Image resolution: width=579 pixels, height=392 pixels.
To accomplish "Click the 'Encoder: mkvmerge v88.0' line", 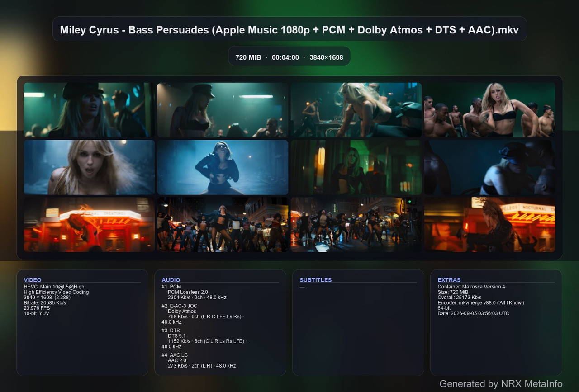I will tap(481, 303).
